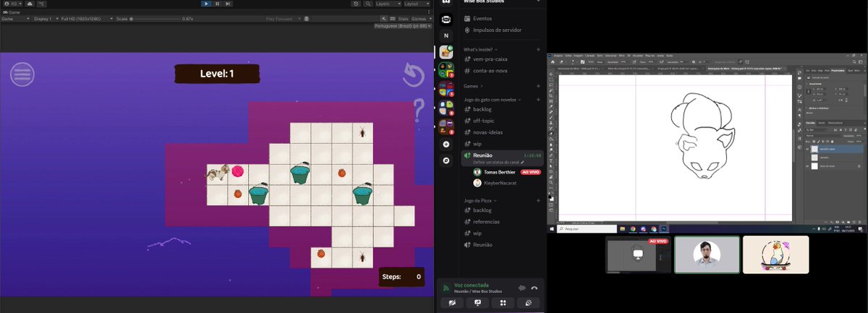Open the Layout dropdown in Unity's toolbar

[416, 4]
